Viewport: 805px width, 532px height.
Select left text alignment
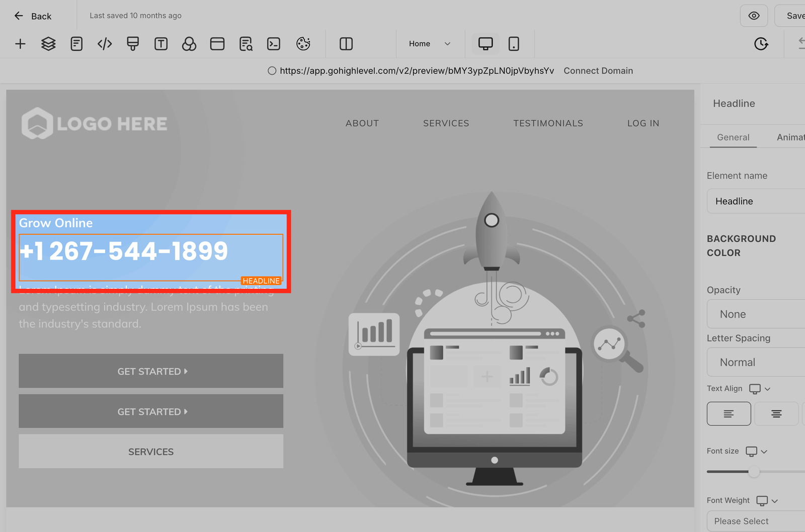pos(729,414)
